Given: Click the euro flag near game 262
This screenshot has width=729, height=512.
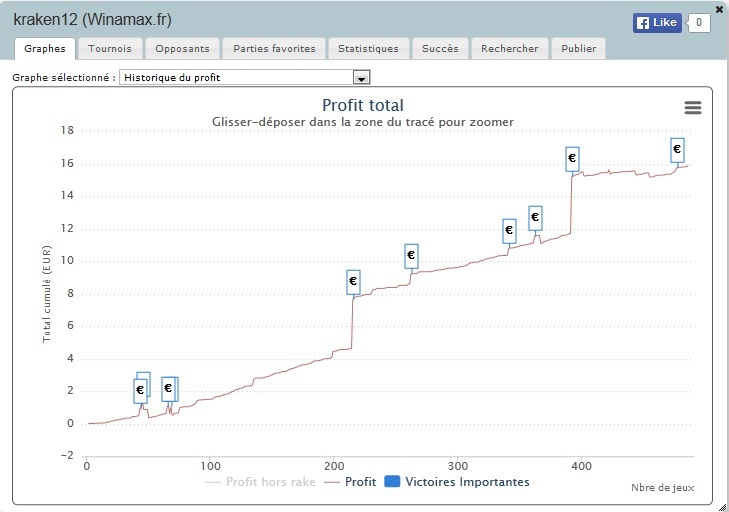Looking at the screenshot, I should pyautogui.click(x=411, y=256).
